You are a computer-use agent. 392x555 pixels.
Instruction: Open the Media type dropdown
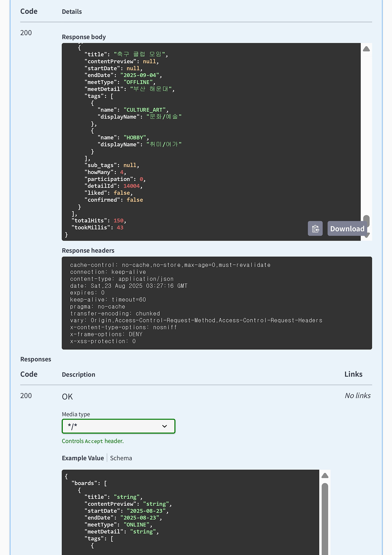click(x=119, y=426)
